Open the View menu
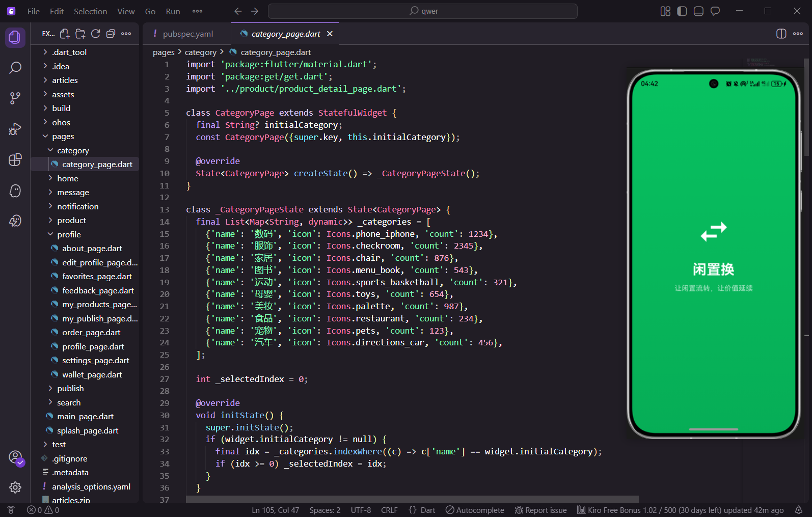Image resolution: width=812 pixels, height=517 pixels. (126, 11)
